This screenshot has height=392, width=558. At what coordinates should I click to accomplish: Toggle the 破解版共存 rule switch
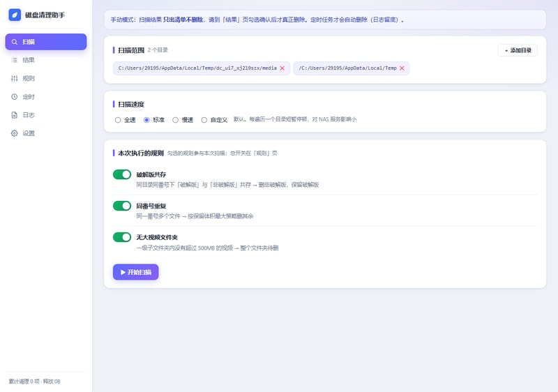[122, 174]
